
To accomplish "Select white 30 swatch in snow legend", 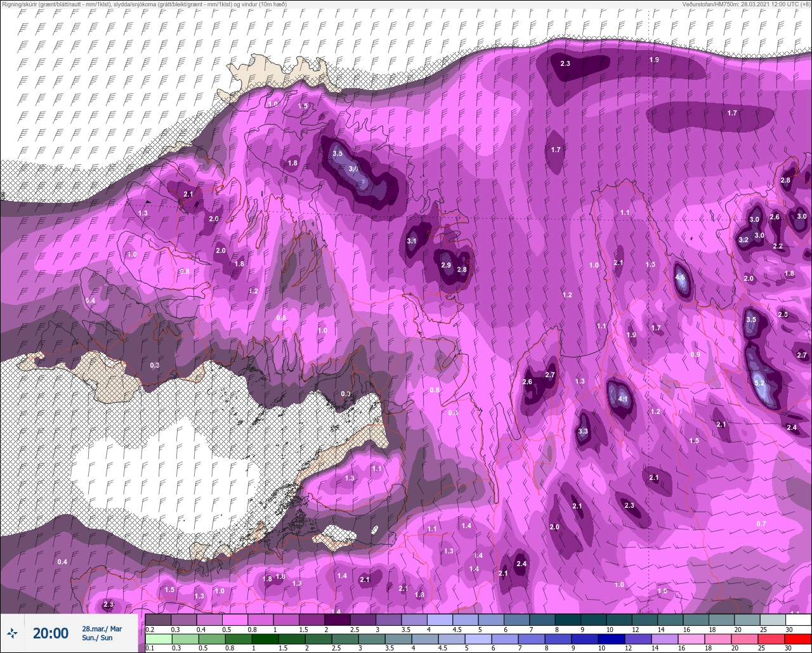I will click(x=797, y=619).
